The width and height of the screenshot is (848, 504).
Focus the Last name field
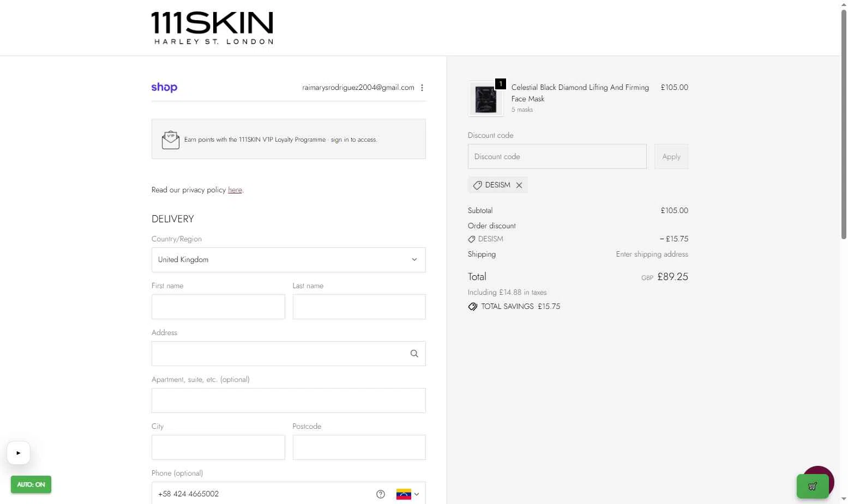coord(359,307)
